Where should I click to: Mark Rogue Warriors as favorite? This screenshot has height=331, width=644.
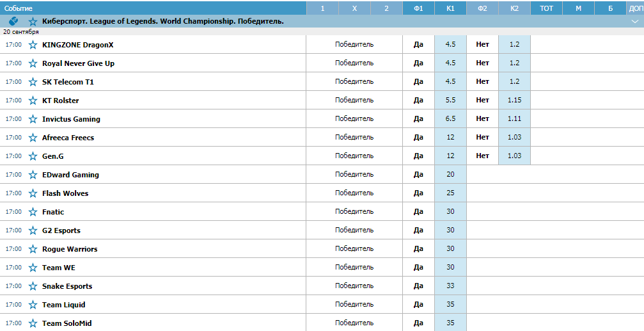(33, 249)
